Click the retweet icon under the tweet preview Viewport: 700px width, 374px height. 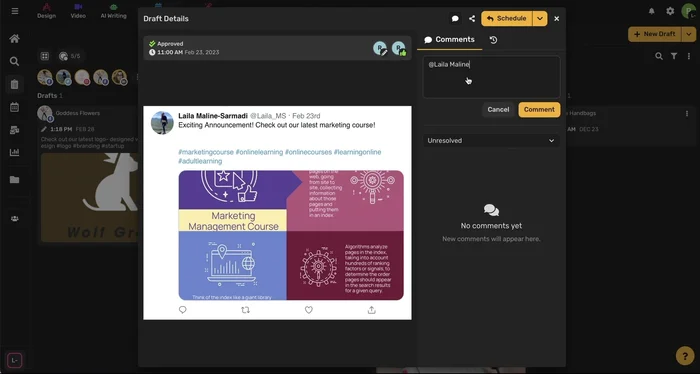coord(245,310)
